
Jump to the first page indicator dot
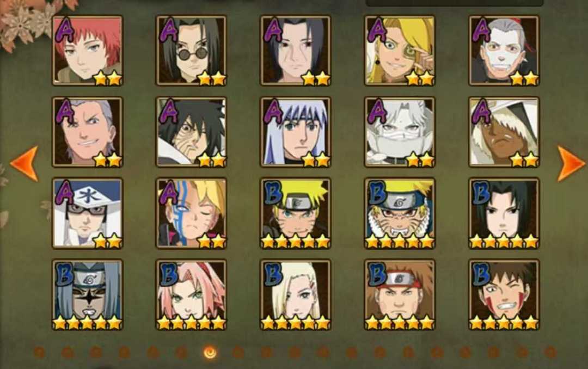point(39,353)
